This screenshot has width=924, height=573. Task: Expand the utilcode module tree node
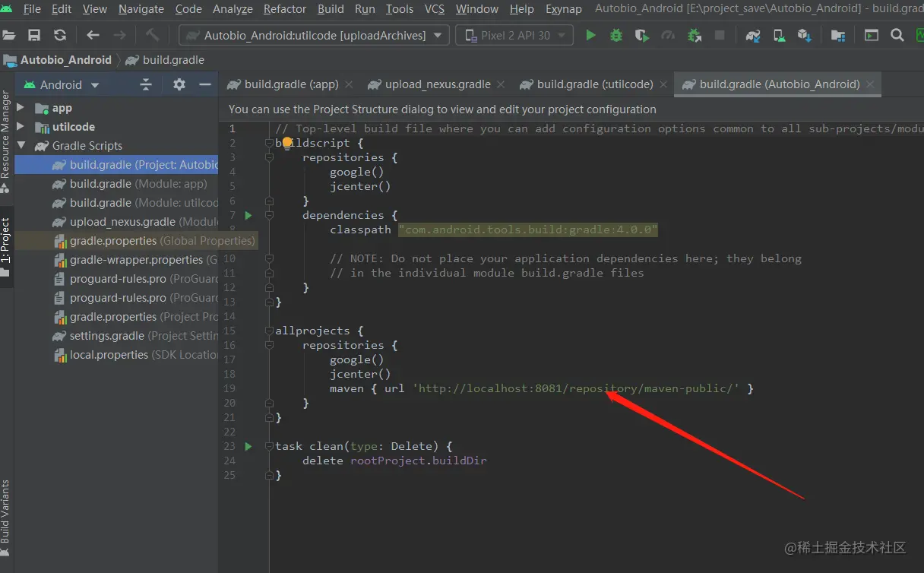[x=21, y=127]
